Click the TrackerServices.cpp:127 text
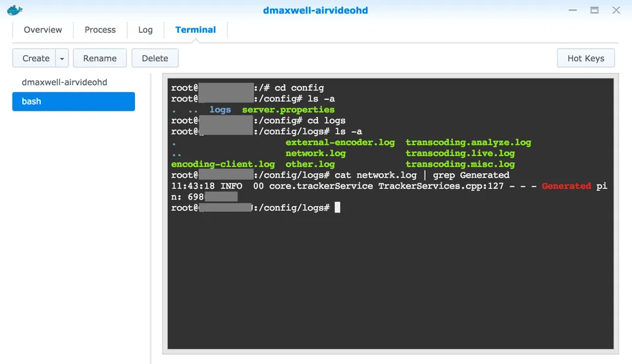 point(440,186)
